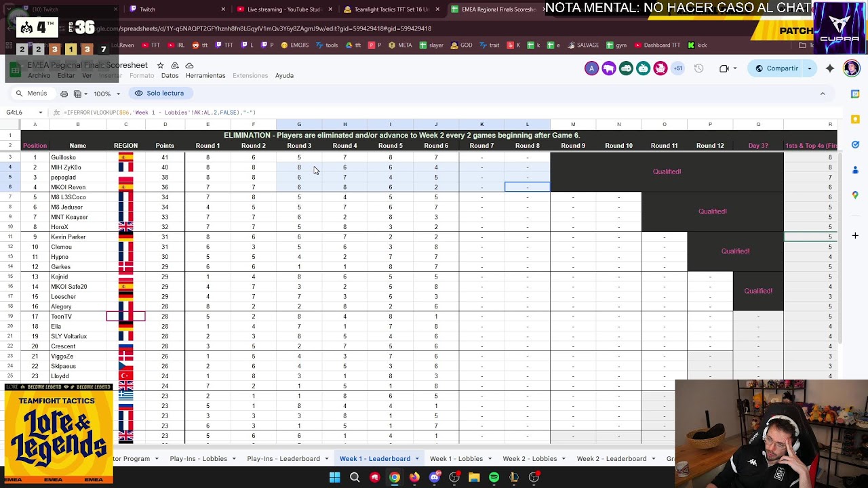Expand the G4:L6 name box dropdown
The height and width of the screenshot is (488, 868).
point(41,113)
